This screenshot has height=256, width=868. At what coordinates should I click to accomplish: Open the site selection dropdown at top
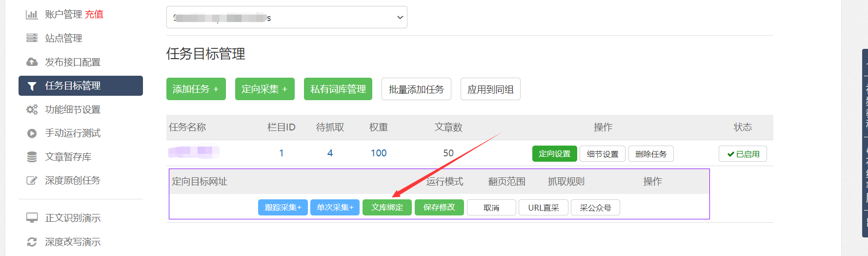286,18
